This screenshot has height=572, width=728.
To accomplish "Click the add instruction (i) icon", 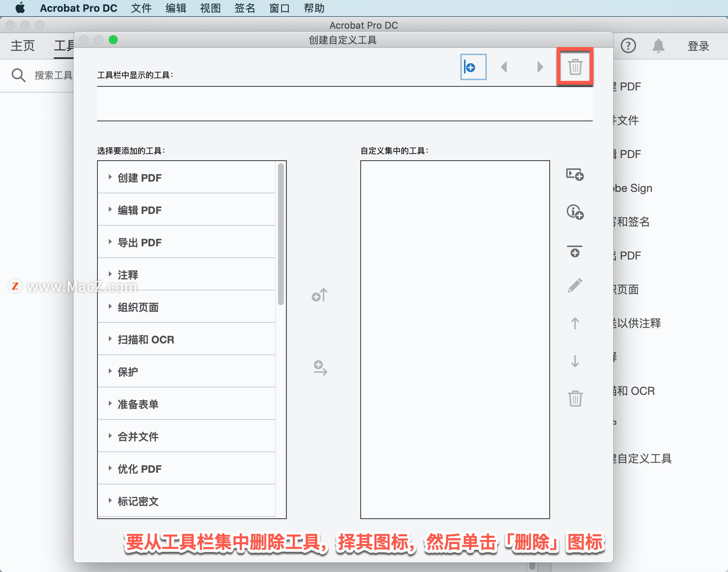I will (x=575, y=212).
